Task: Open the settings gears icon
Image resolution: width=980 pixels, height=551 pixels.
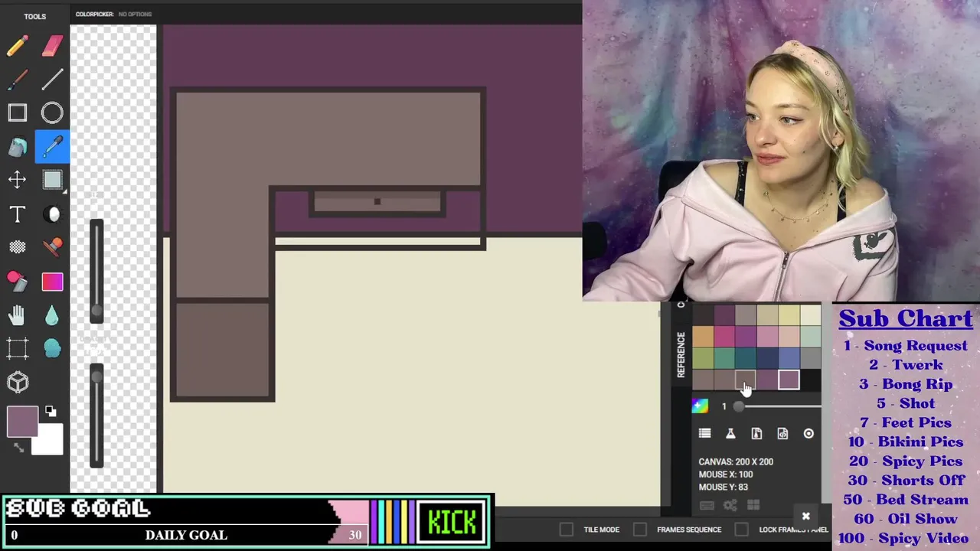Action: pos(730,505)
